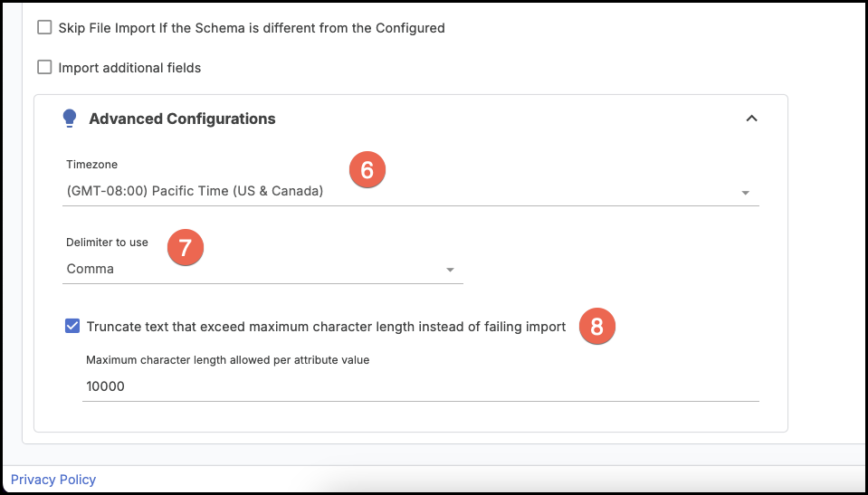Click the Import additional fields label text
This screenshot has width=868, height=495.
[x=129, y=68]
